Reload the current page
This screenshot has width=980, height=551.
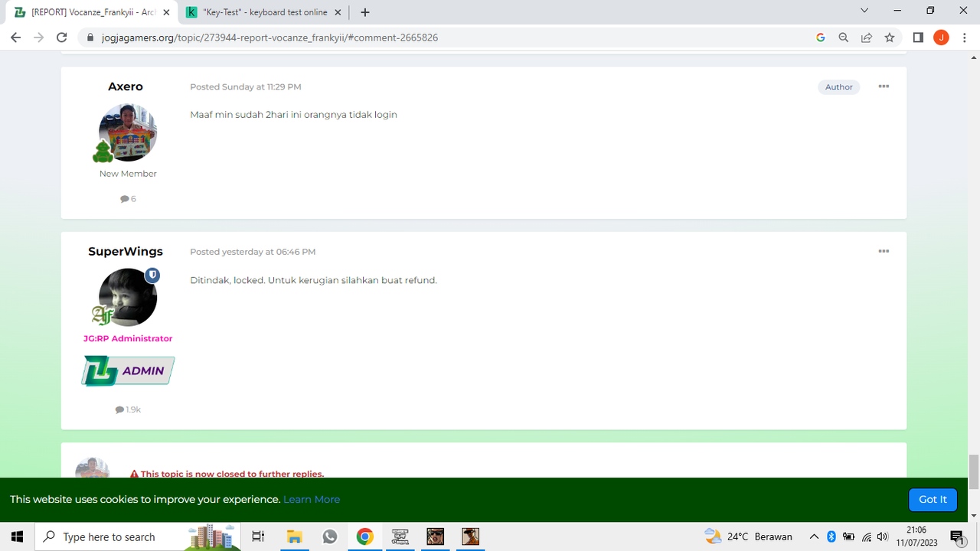click(x=63, y=37)
